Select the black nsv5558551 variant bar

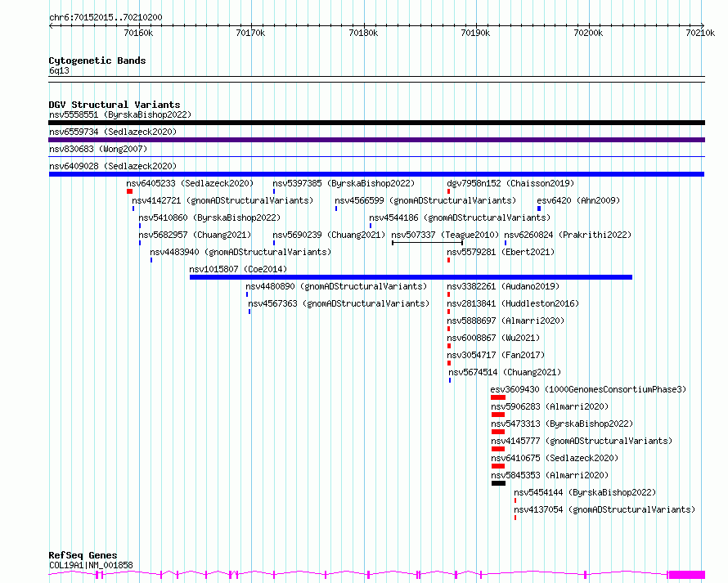(376, 123)
